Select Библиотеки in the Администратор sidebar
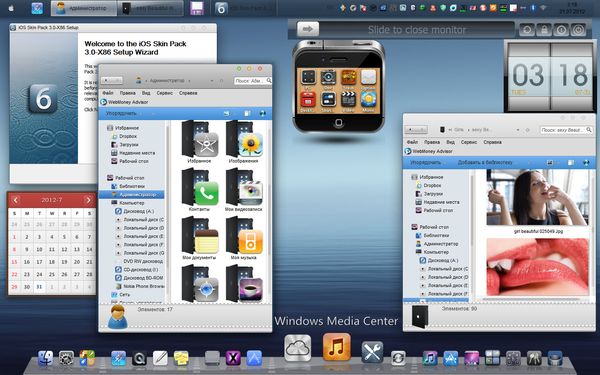Viewport: 600px width, 375px height. (x=132, y=186)
